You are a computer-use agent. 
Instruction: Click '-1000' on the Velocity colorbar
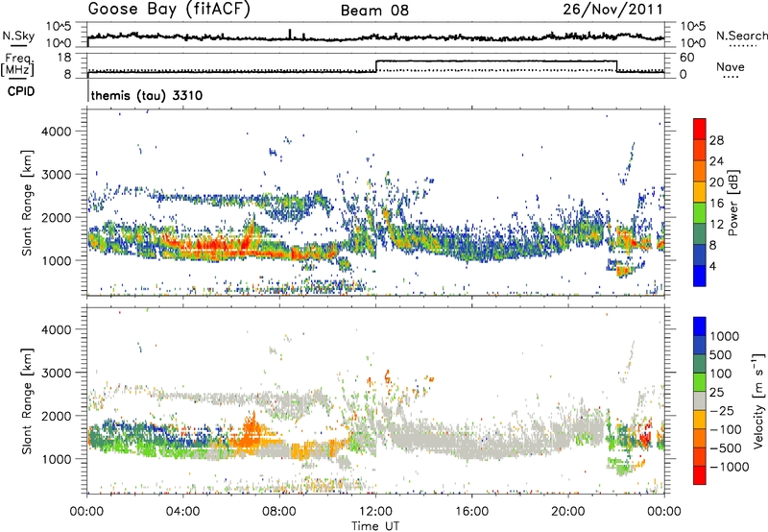coord(729,467)
